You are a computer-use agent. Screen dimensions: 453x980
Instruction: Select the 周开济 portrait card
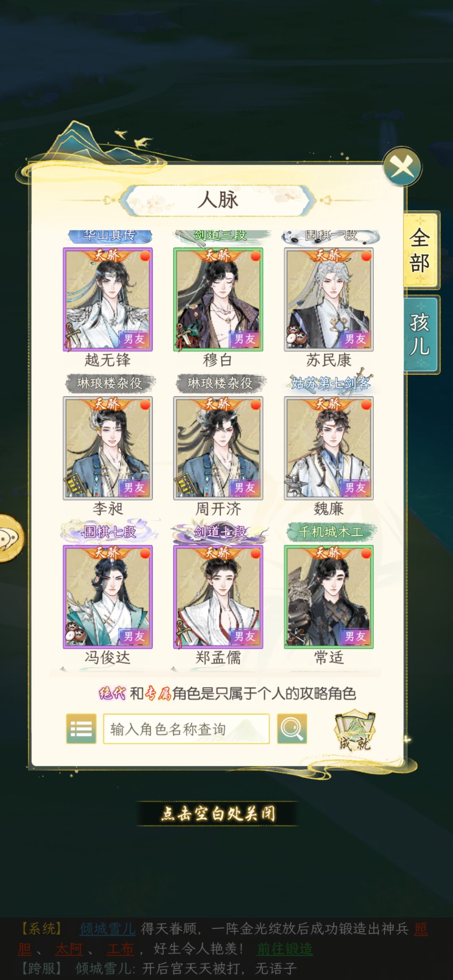[x=218, y=448]
